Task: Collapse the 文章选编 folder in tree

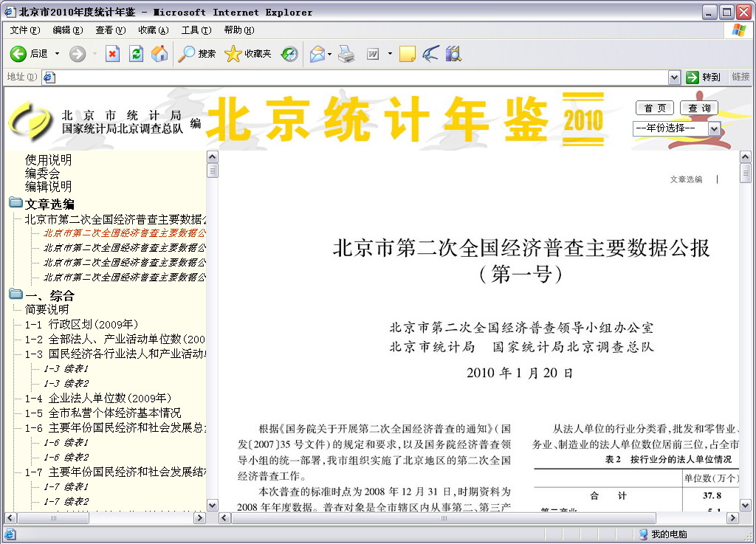Action: click(16, 204)
